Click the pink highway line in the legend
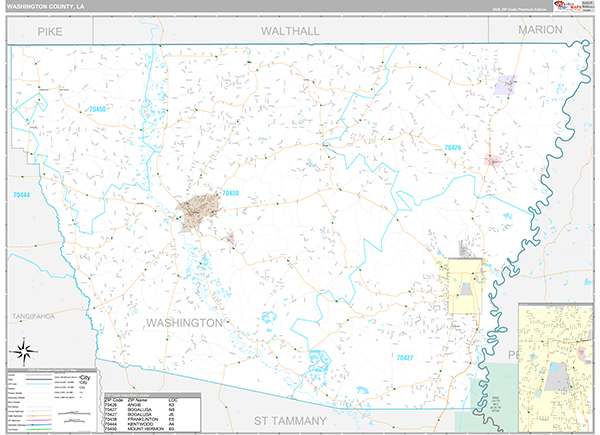The image size is (600, 435). 39,420
